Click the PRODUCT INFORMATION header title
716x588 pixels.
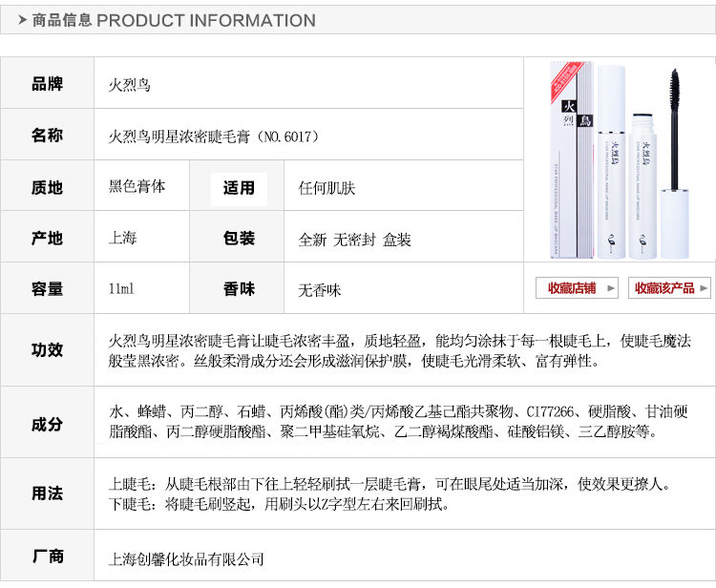(205, 20)
